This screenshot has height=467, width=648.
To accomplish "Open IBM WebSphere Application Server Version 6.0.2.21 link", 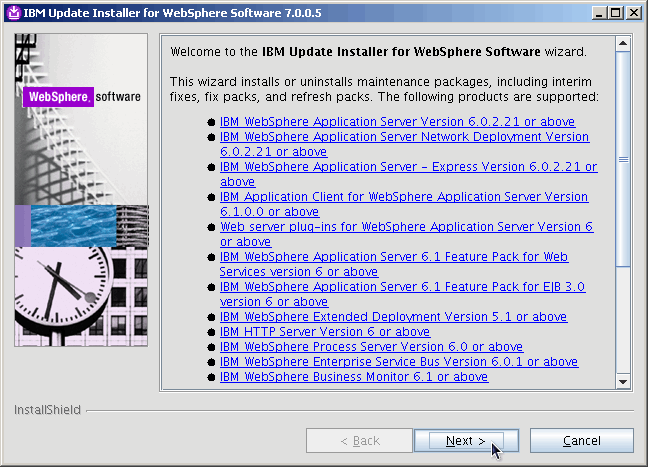I will tap(397, 122).
